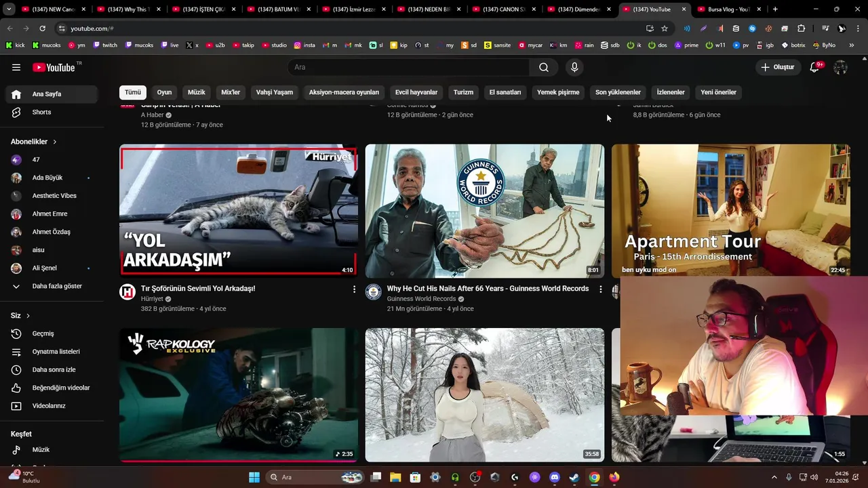
Task: Click the Tır Şoförünün Sevimli Yol Arkadaşı title
Action: (198, 289)
